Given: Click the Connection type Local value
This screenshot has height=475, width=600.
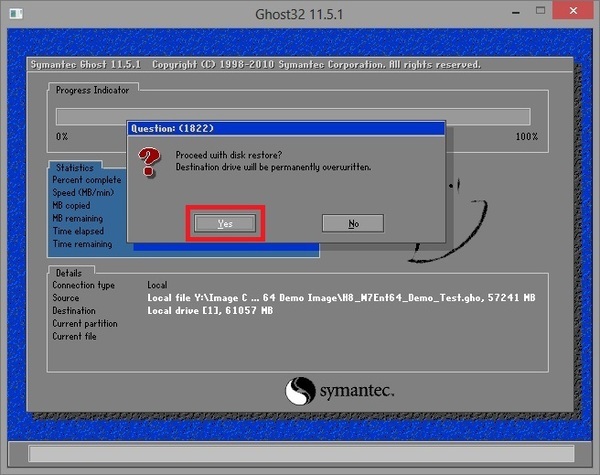Looking at the screenshot, I should (x=157, y=285).
